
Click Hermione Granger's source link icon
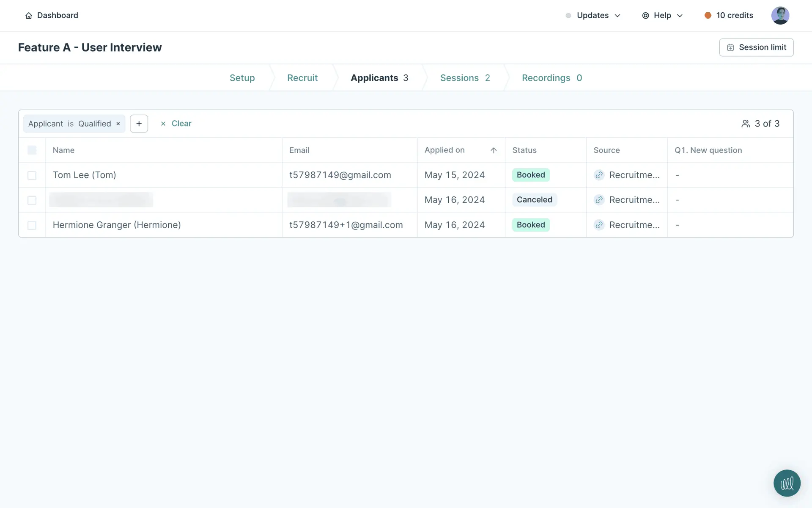point(599,225)
